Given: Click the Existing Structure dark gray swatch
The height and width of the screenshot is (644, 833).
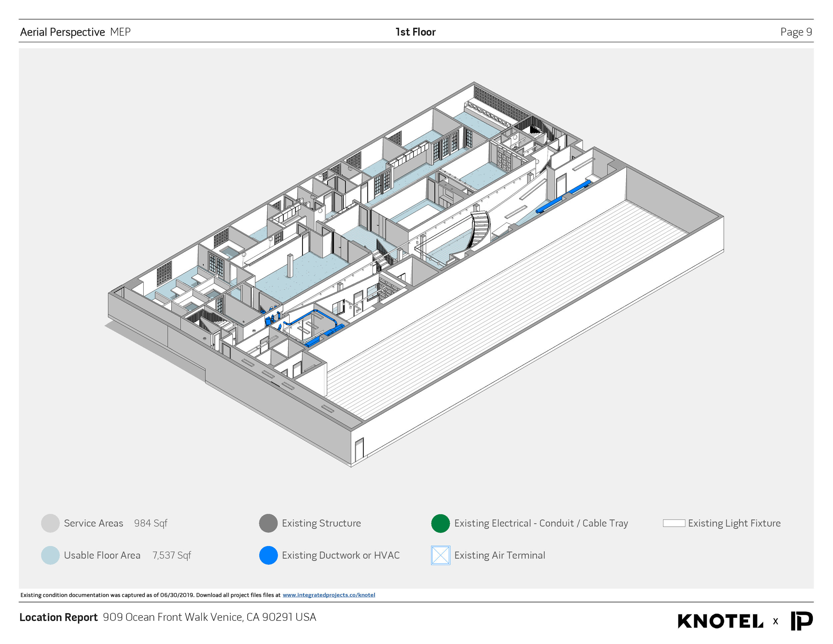Looking at the screenshot, I should tap(268, 523).
